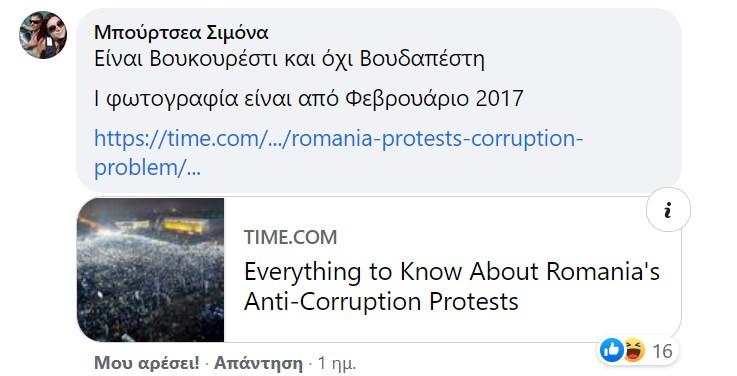
Task: Click the word Βουδαπέστη in the comment
Action: click(x=422, y=60)
